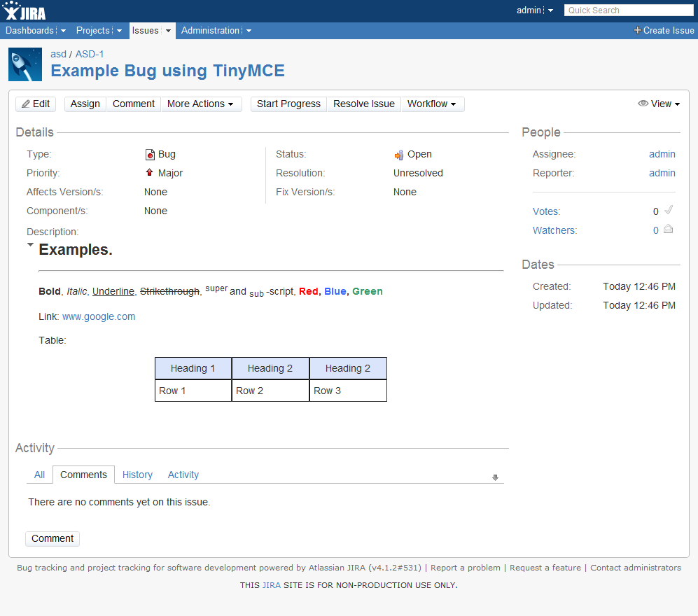
Task: Open the Administration menu
Action: coord(216,31)
